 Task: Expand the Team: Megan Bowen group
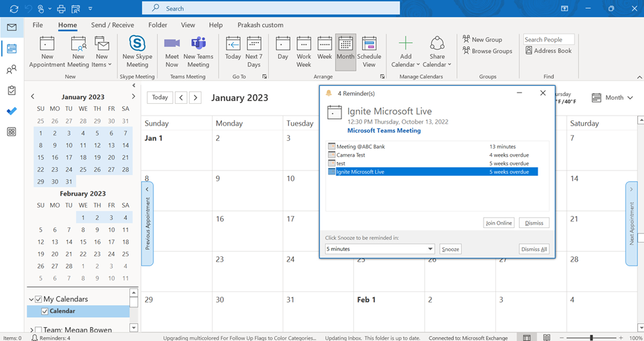click(31, 330)
